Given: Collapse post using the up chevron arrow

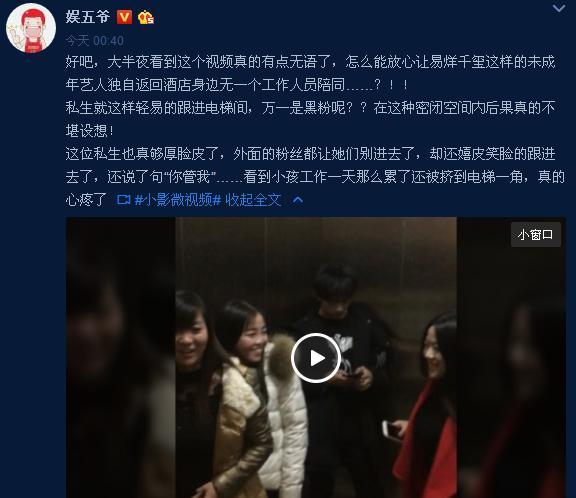Looking at the screenshot, I should (298, 200).
